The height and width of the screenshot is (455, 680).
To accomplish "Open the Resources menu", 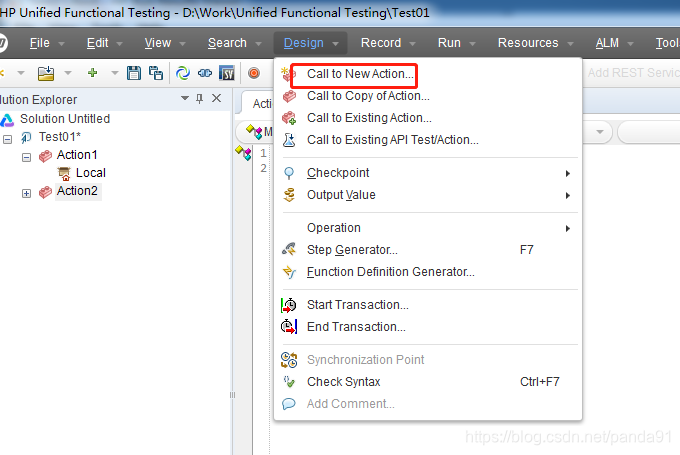I will pyautogui.click(x=528, y=43).
